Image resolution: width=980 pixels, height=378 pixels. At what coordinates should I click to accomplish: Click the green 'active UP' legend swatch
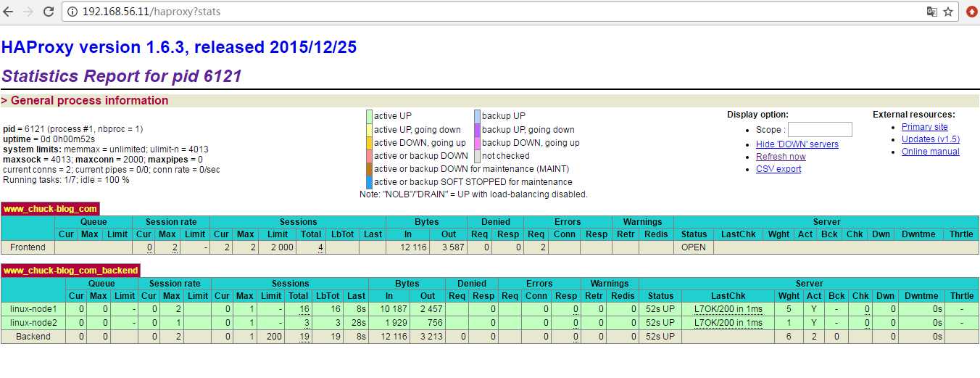[369, 116]
